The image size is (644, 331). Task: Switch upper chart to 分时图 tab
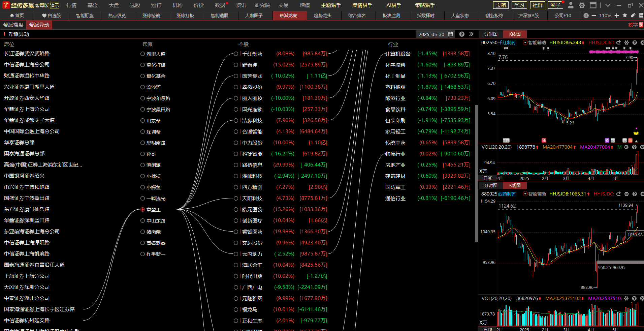491,34
